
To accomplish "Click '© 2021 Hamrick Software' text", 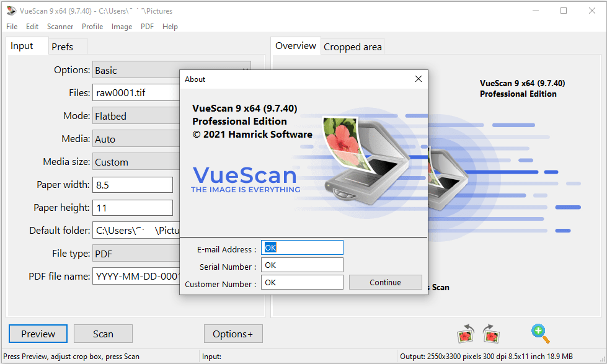I will pos(252,135).
